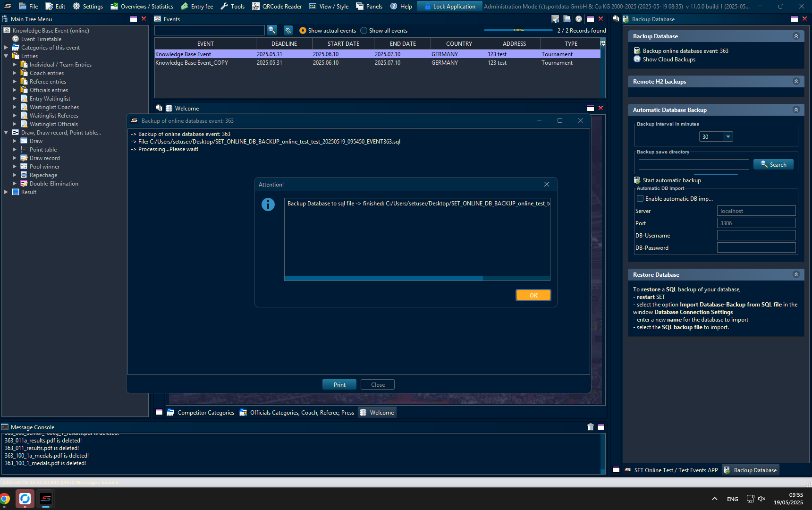Click the Repechage tree item
The height and width of the screenshot is (510, 812).
click(x=43, y=175)
